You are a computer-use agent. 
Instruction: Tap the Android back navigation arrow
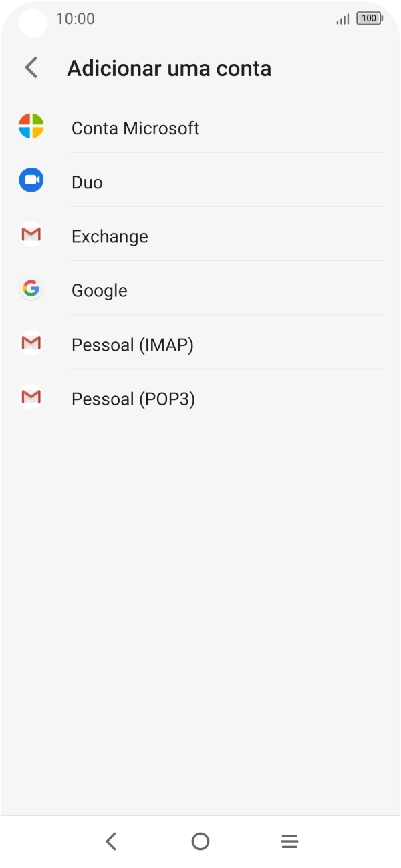(111, 841)
